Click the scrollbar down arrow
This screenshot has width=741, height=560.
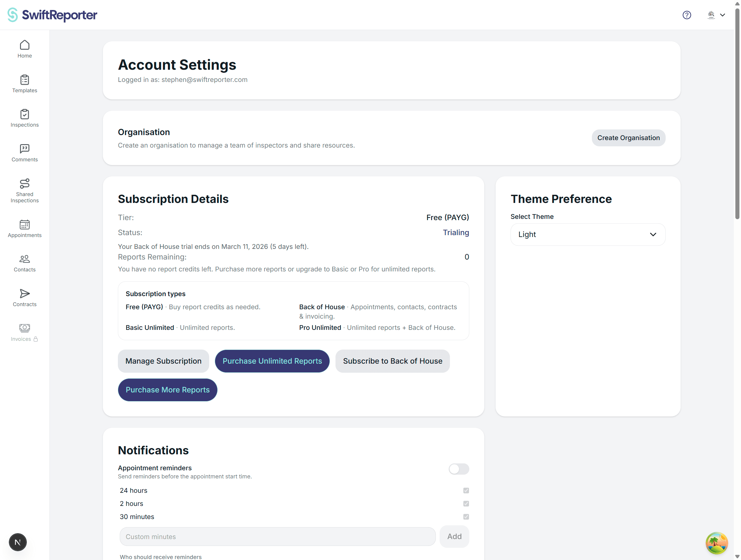737,556
